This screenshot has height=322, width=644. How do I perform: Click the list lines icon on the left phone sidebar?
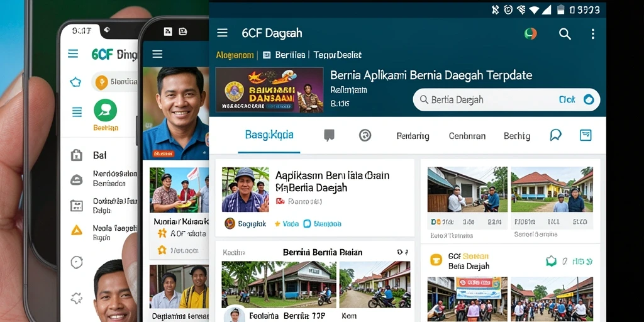(77, 112)
